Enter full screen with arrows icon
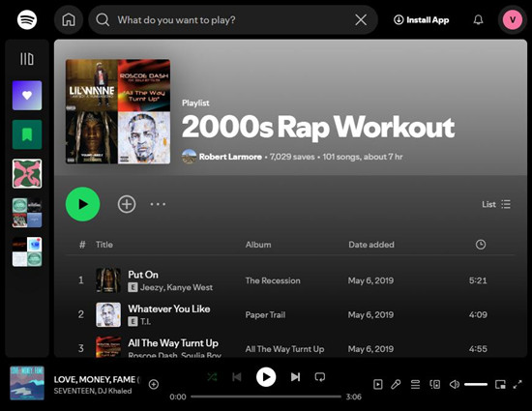Viewport: 532px width, 411px height. (x=517, y=384)
